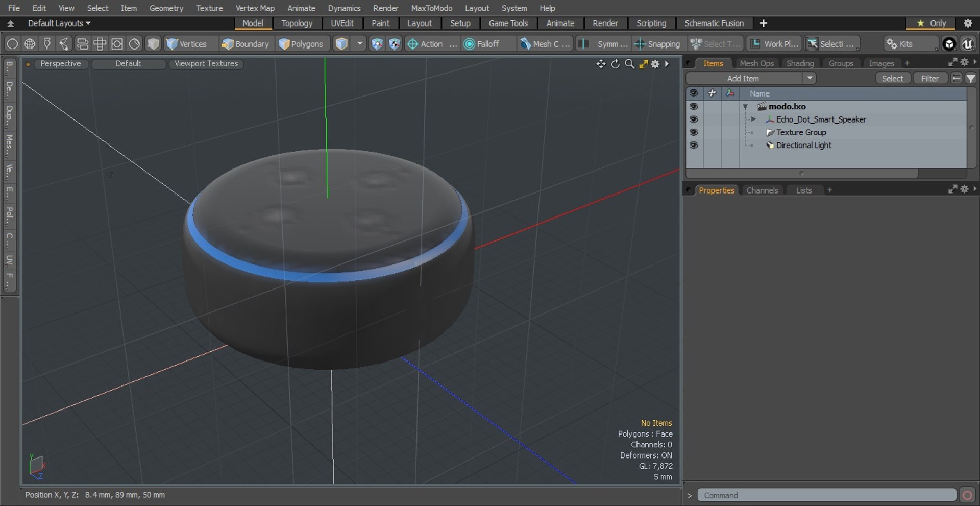980x506 pixels.
Task: Click the Items list horizontal scrollbar
Action: (x=802, y=174)
